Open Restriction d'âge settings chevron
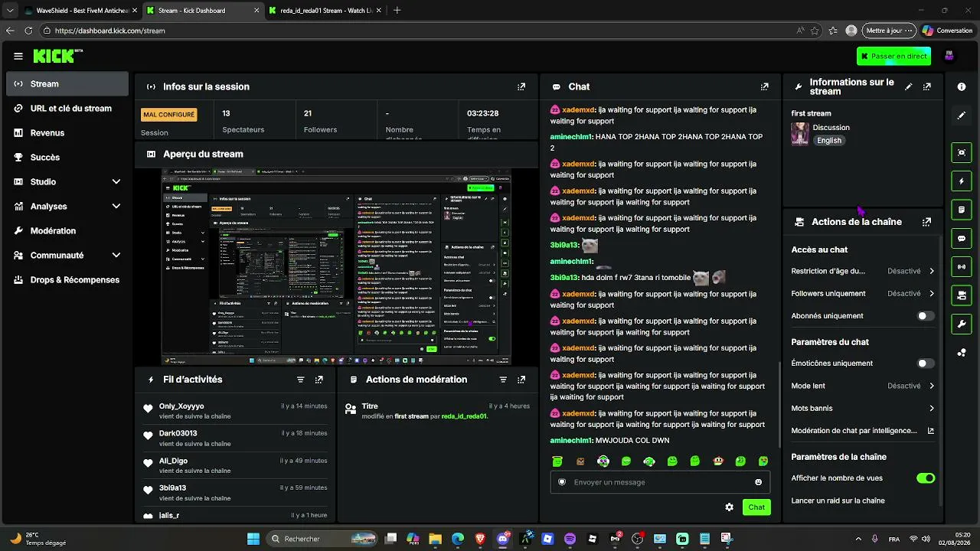 point(932,271)
